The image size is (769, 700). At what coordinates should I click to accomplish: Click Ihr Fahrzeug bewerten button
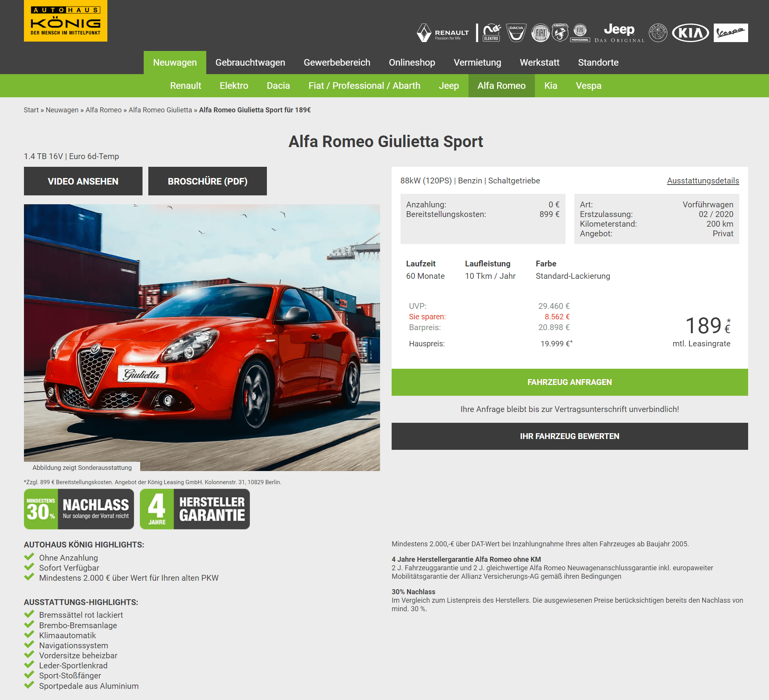pyautogui.click(x=570, y=436)
